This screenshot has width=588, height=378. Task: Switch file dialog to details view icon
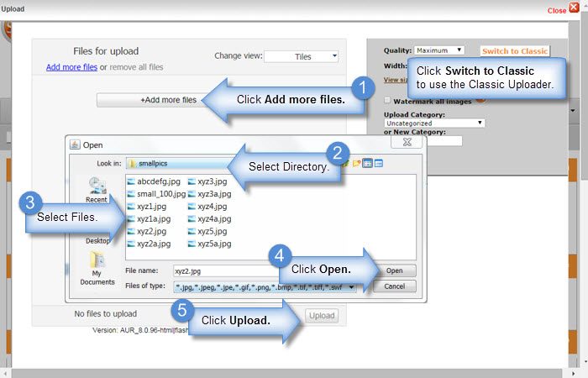[379, 163]
